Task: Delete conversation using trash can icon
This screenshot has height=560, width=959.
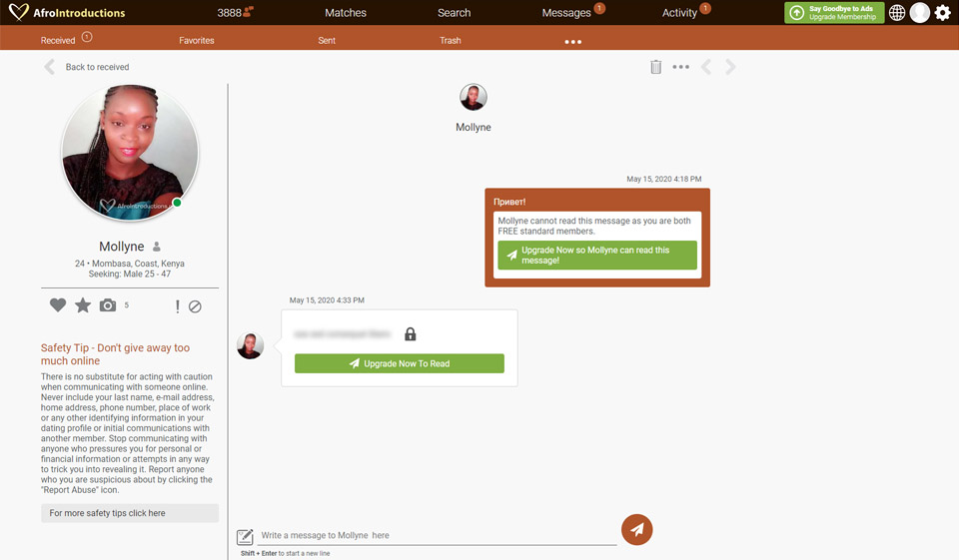Action: point(655,67)
